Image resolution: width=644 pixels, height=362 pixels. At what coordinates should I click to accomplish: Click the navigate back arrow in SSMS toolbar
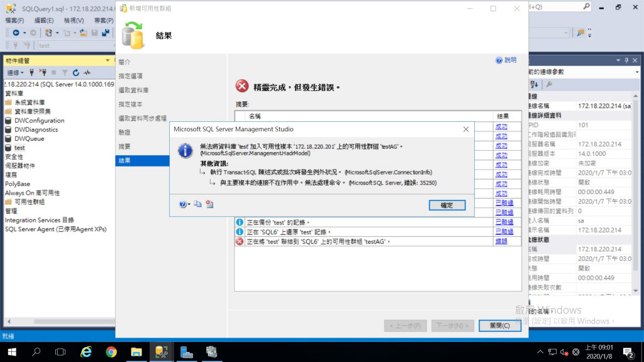click(x=16, y=33)
